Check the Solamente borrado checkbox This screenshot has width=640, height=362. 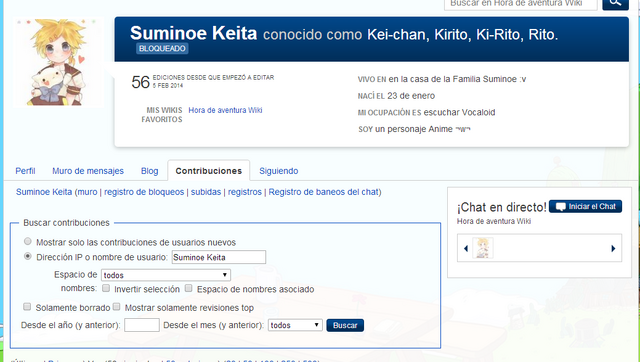pos(27,306)
